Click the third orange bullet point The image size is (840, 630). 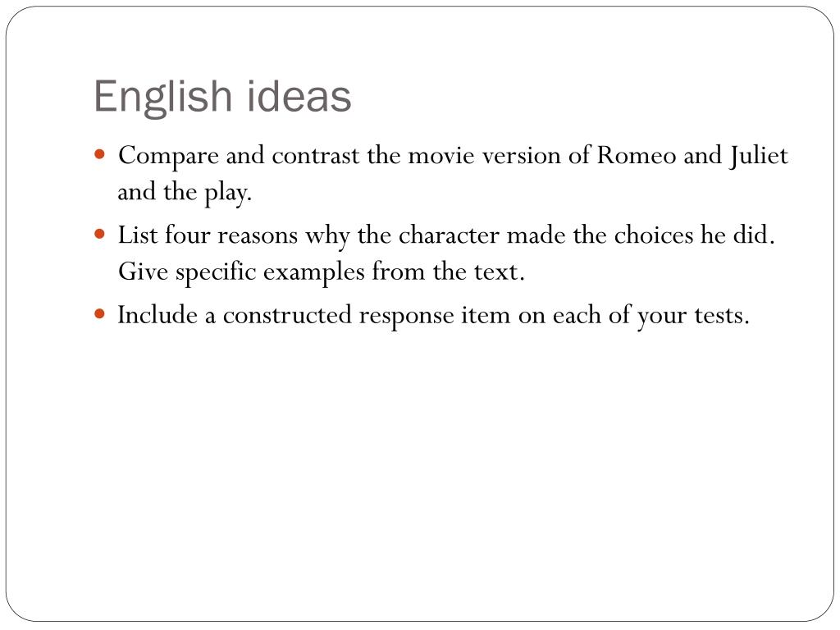tap(99, 314)
